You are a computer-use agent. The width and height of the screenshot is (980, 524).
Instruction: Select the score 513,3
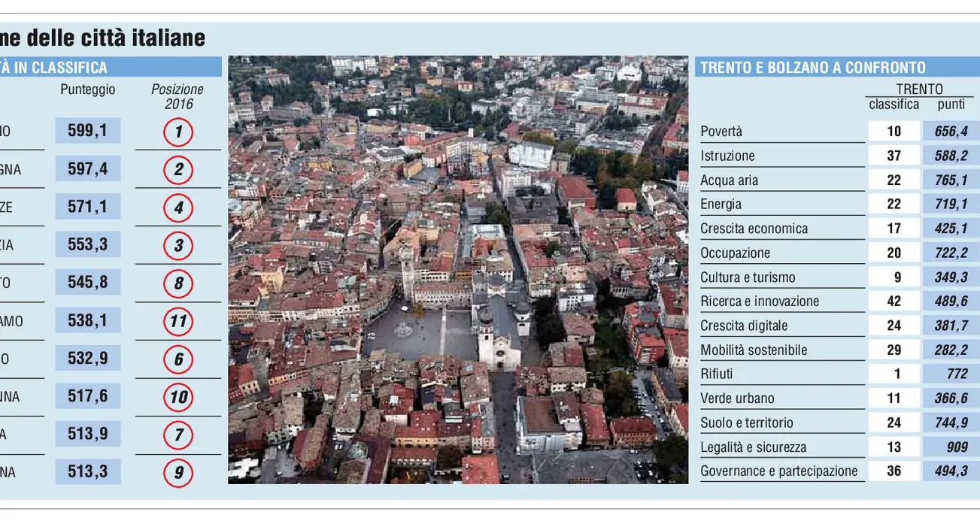coord(88,472)
